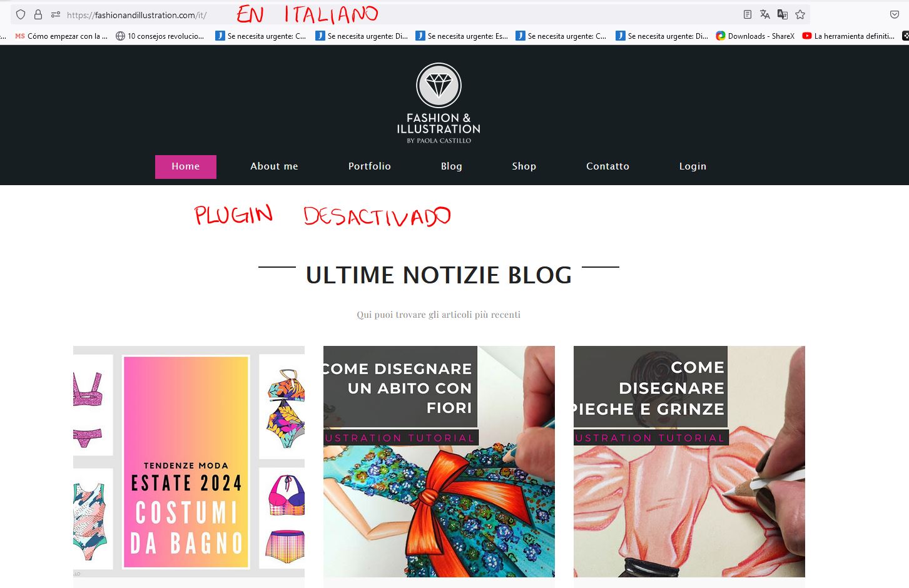Bookmark this page with star icon
Screen dimensions: 909x588
800,14
